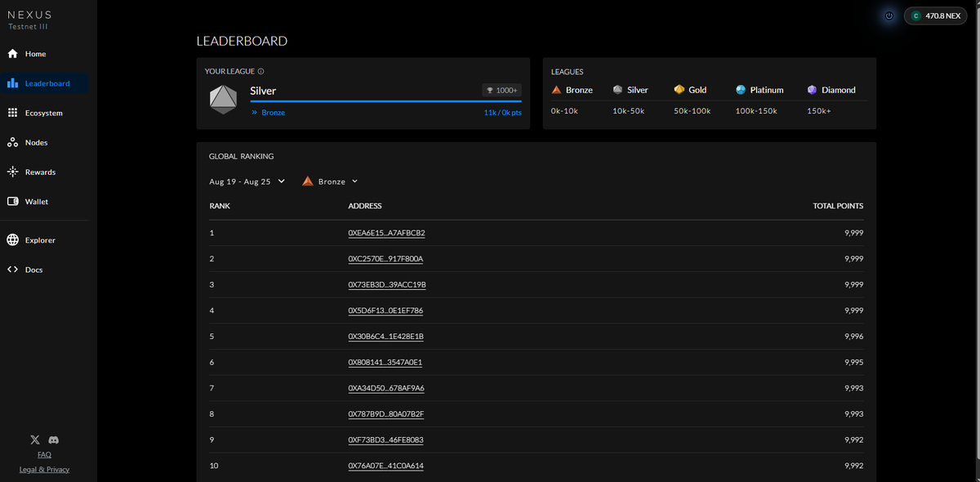Open address 0X787B9D...80A07B2F
This screenshot has height=482, width=980.
coord(385,414)
